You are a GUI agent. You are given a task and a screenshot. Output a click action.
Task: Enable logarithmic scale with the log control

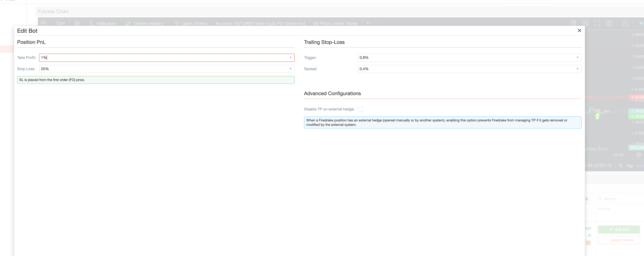point(630,165)
